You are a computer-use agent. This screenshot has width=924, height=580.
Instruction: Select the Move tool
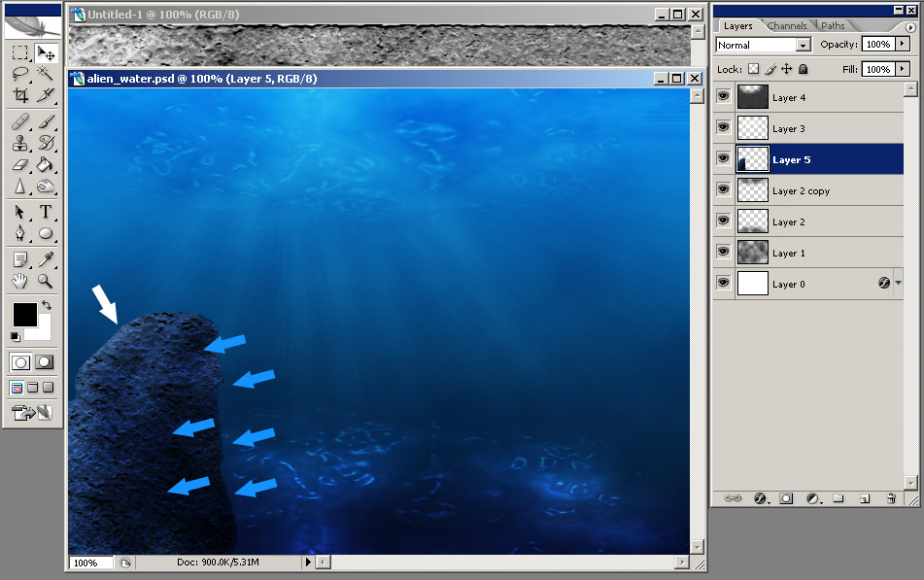click(46, 53)
